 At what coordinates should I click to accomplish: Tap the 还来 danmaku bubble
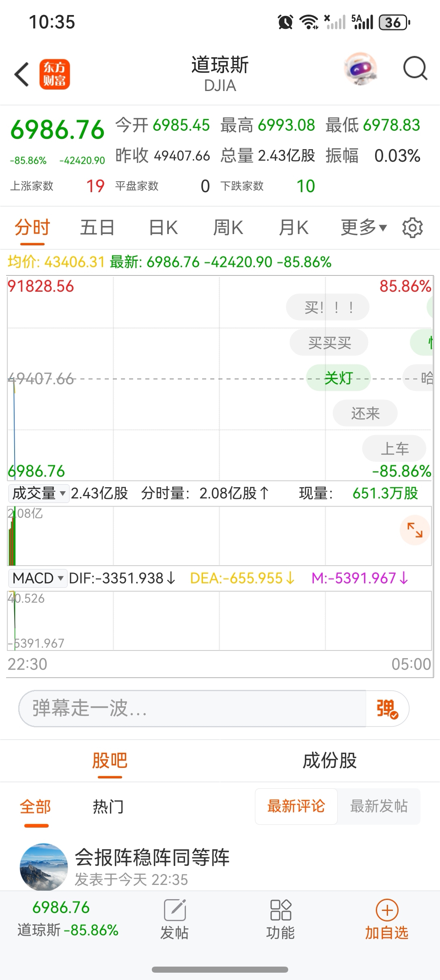(x=365, y=413)
